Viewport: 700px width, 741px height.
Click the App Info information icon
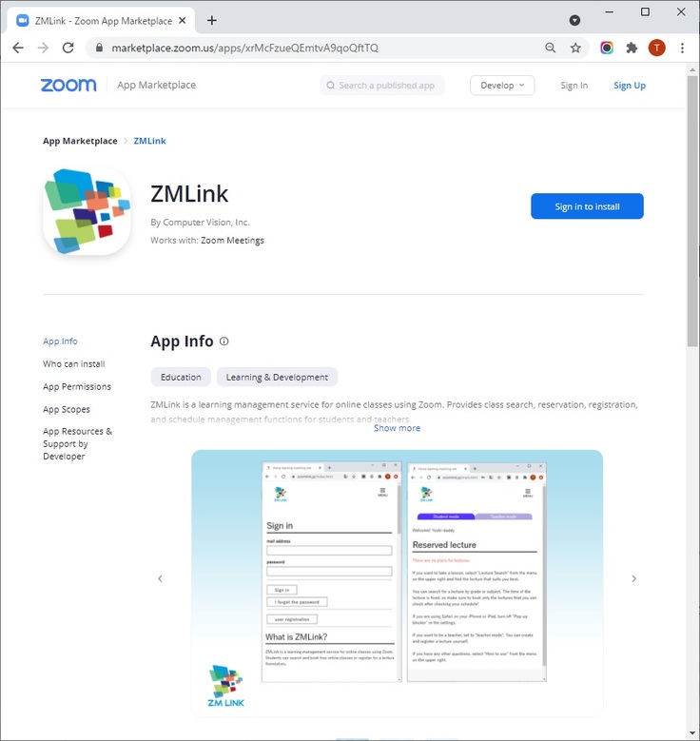224,341
